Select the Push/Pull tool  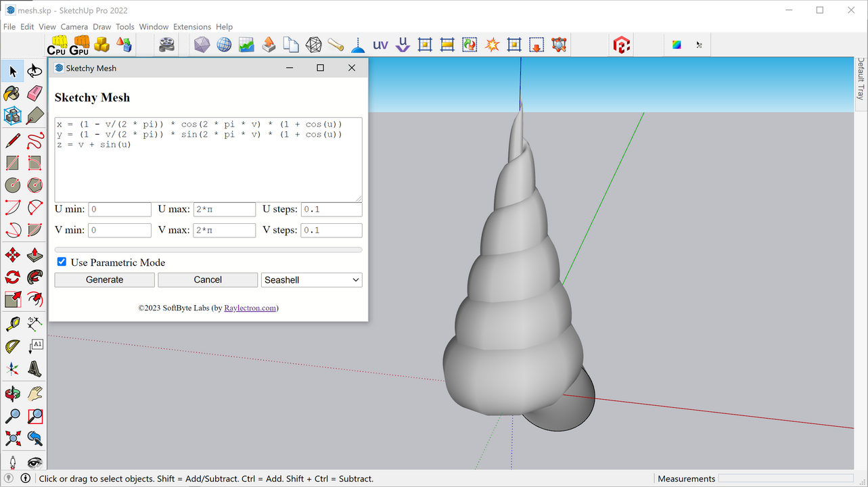[x=35, y=254]
